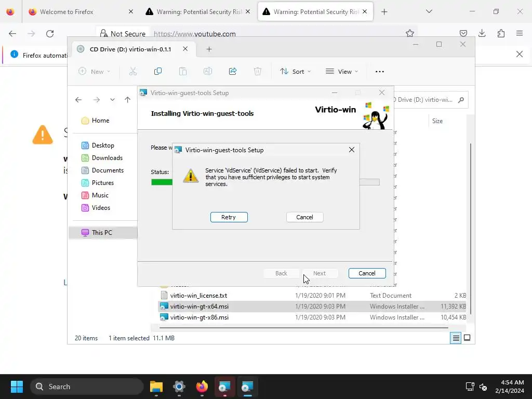Click the volume muted icon in system tray

tap(483, 387)
